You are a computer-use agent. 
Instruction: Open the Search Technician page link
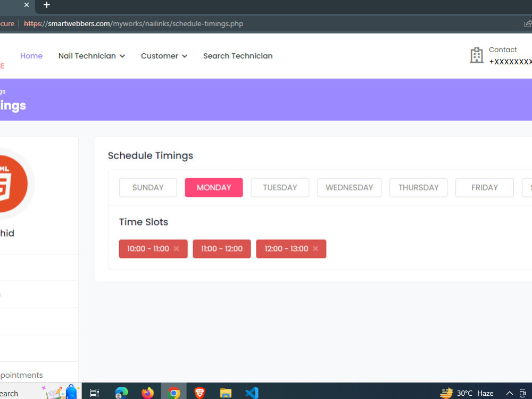pos(238,56)
